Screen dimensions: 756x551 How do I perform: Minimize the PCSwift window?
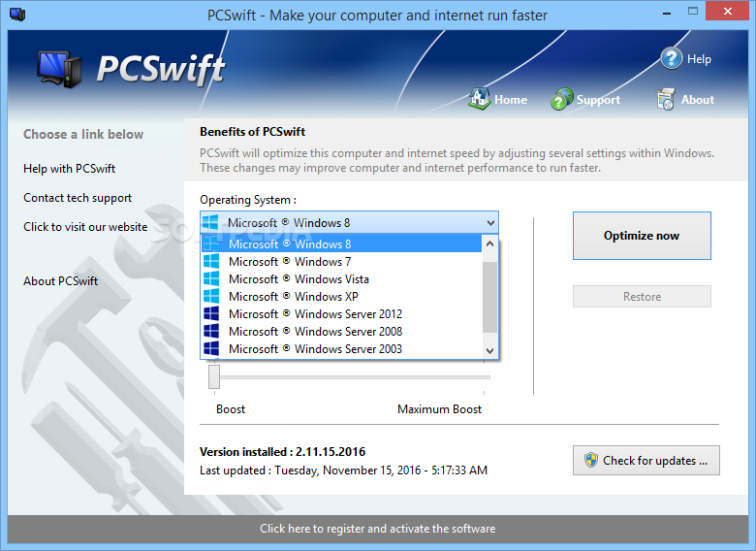[x=667, y=12]
